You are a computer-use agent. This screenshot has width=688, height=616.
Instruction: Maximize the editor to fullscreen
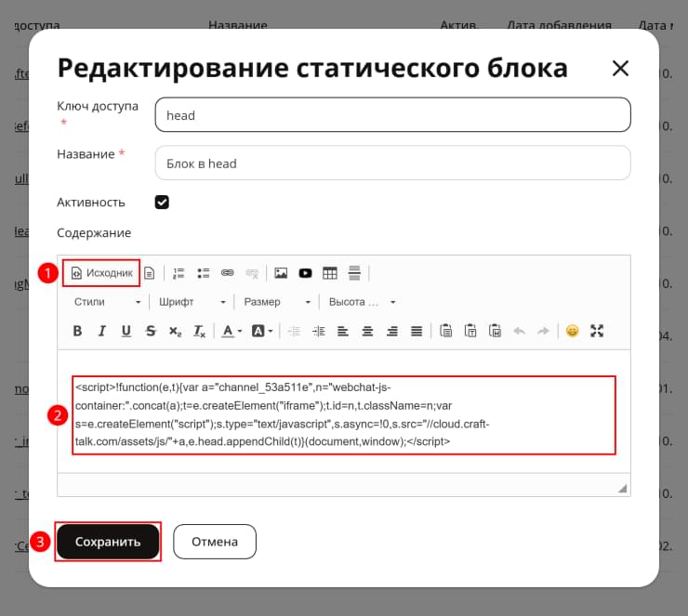click(597, 331)
